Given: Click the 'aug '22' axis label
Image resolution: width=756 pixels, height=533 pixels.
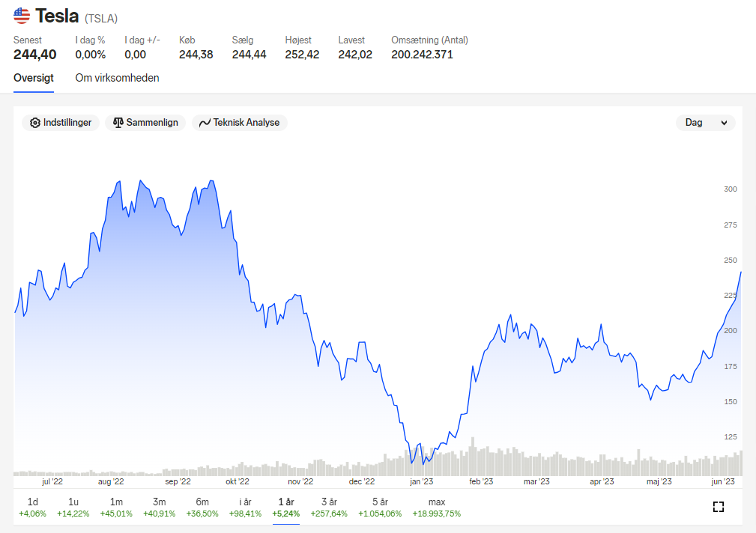Looking at the screenshot, I should coord(111,481).
